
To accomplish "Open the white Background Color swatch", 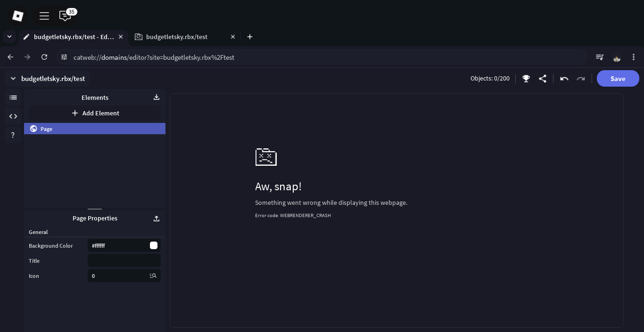I will [154, 245].
